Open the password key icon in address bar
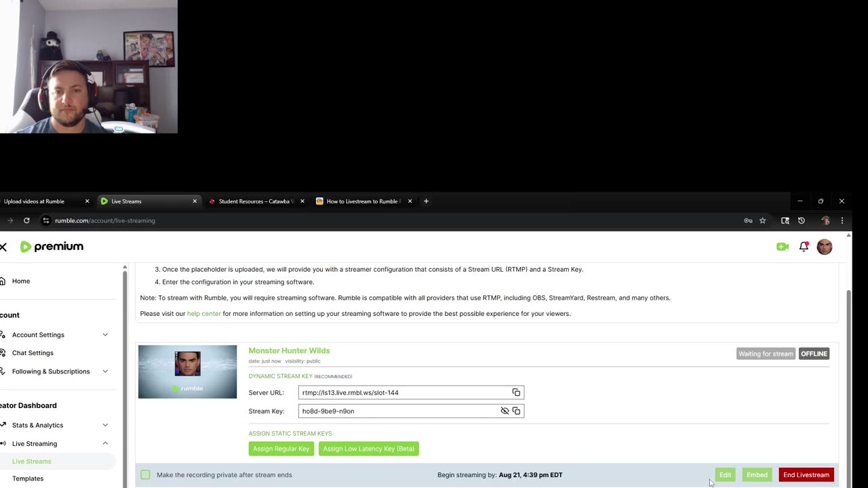868x488 pixels. coord(748,220)
